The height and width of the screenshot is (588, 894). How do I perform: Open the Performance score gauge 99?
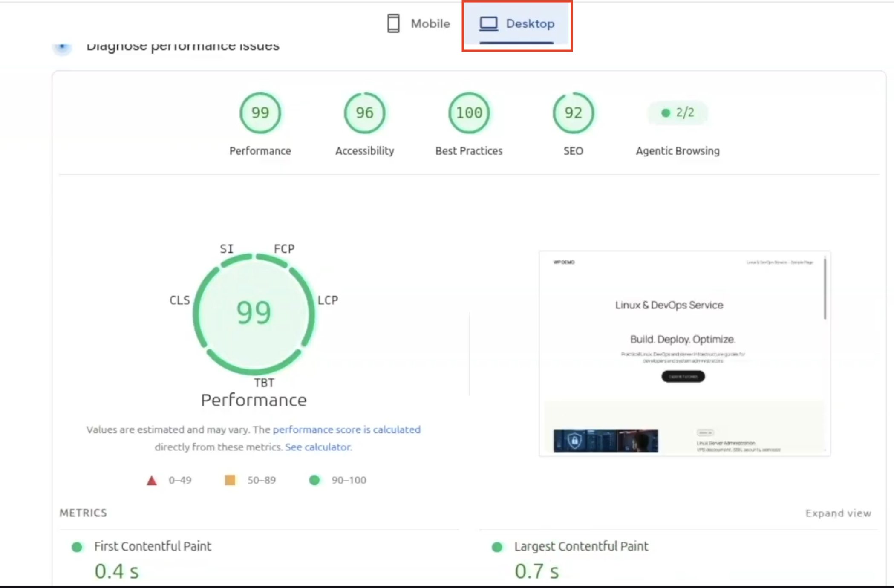260,113
